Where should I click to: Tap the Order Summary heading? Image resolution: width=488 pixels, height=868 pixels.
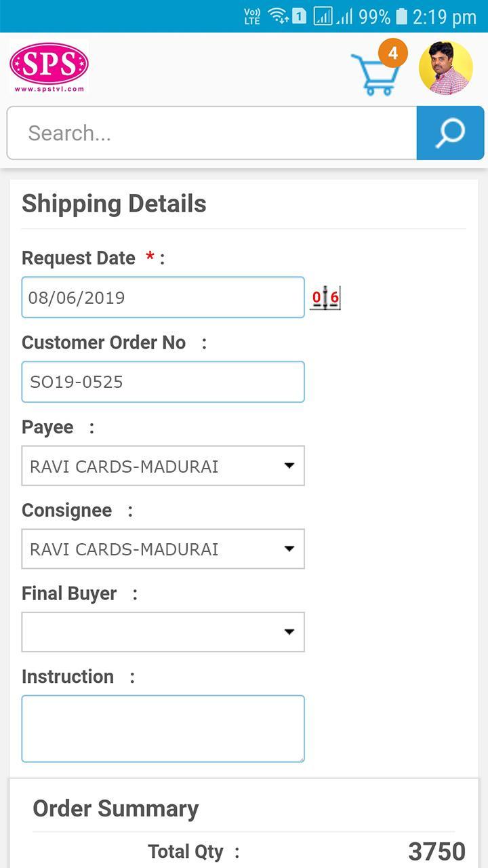point(116,808)
